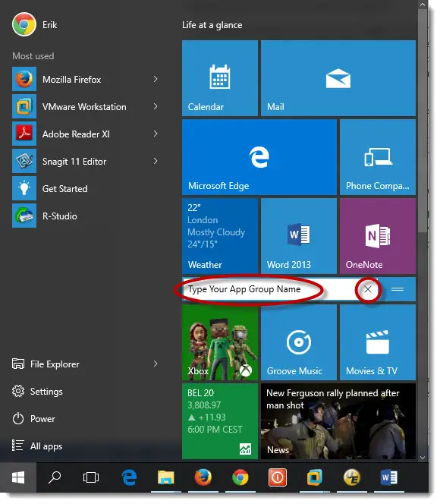This screenshot has width=440, height=504.
Task: Open the yellow E app in taskbar
Action: pyautogui.click(x=352, y=477)
